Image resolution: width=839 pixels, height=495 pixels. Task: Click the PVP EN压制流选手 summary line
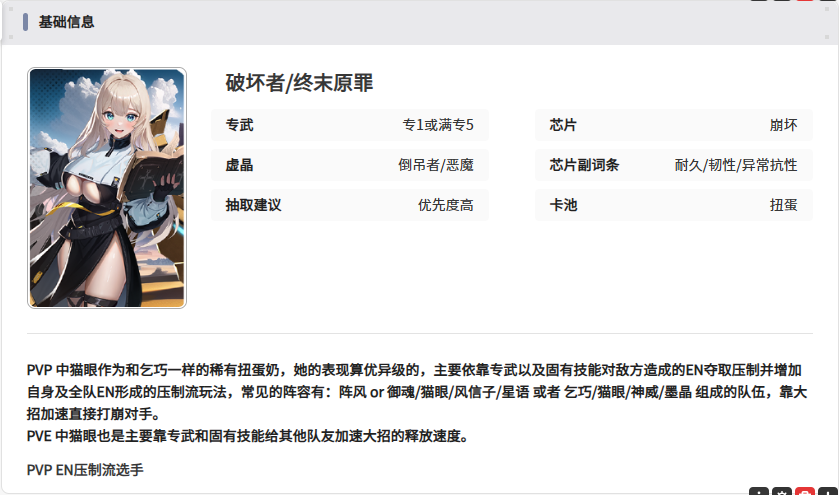coord(85,469)
